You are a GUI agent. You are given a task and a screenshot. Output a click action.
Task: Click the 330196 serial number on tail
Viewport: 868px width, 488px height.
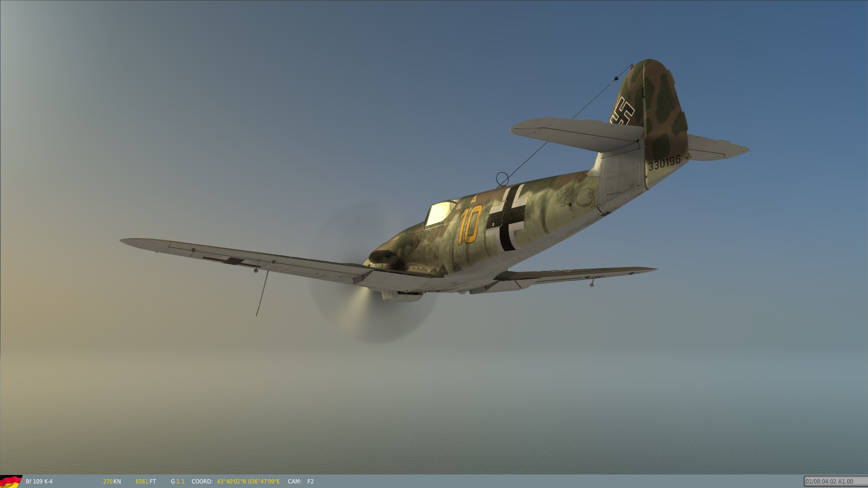click(x=664, y=163)
